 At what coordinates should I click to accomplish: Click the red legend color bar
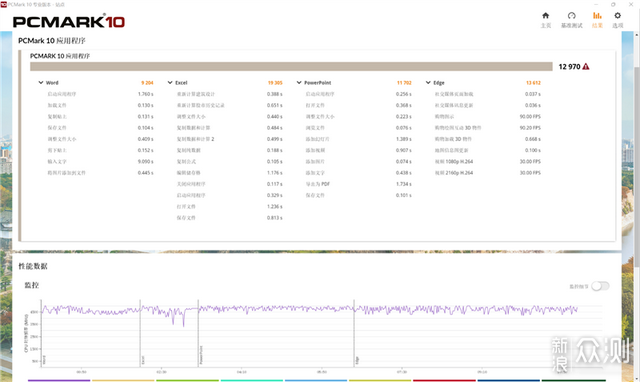(x=444, y=380)
